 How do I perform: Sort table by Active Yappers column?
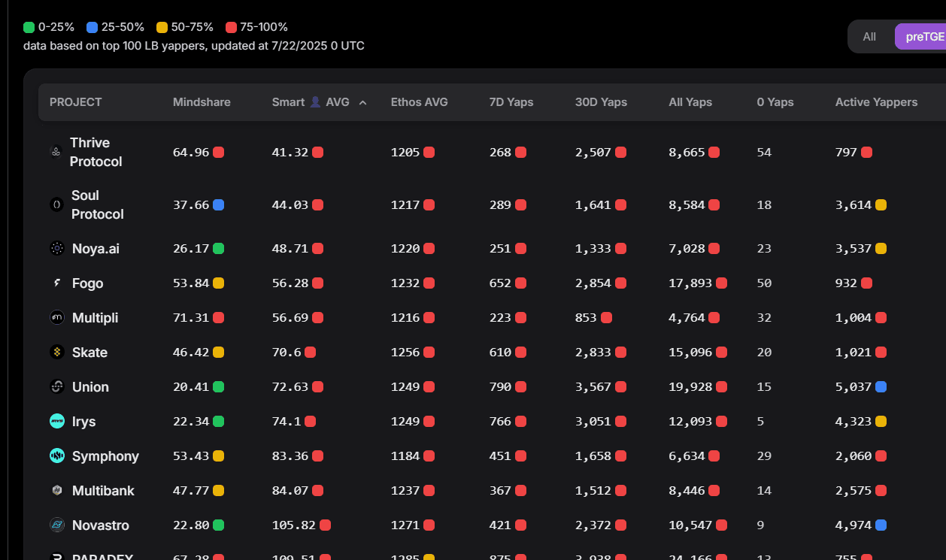[x=876, y=102]
